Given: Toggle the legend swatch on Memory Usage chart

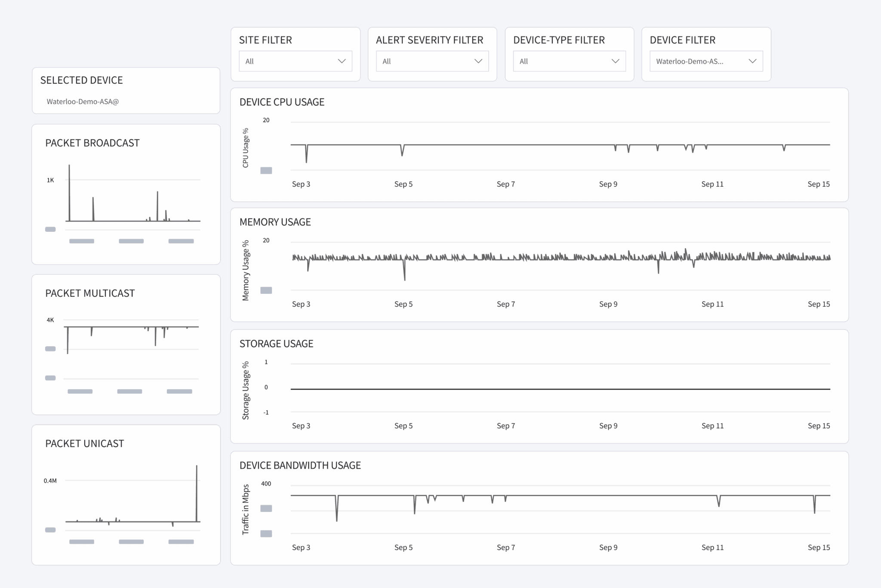Looking at the screenshot, I should [266, 290].
